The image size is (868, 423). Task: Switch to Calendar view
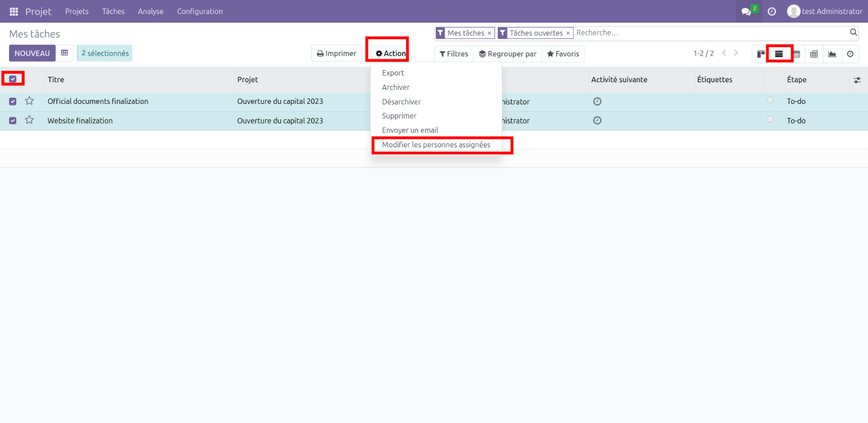(x=797, y=54)
